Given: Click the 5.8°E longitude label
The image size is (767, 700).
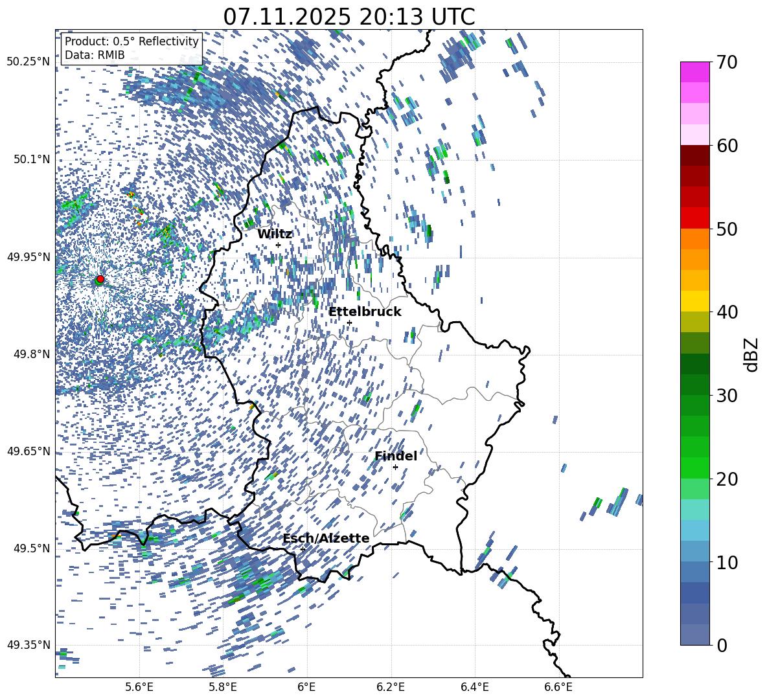Looking at the screenshot, I should (x=223, y=687).
